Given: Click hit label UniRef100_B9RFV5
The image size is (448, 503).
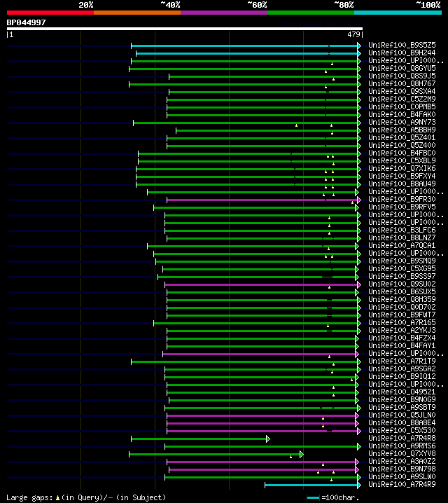Looking at the screenshot, I should pyautogui.click(x=402, y=207).
